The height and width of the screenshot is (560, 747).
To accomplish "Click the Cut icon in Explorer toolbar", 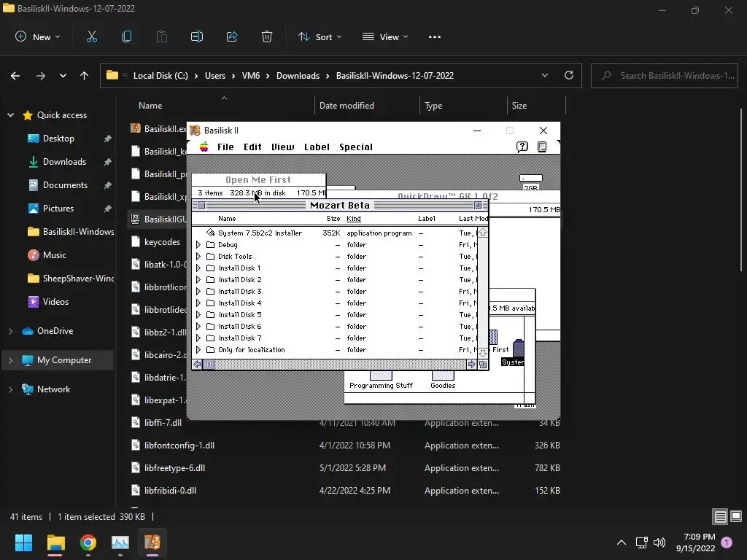I will point(91,36).
